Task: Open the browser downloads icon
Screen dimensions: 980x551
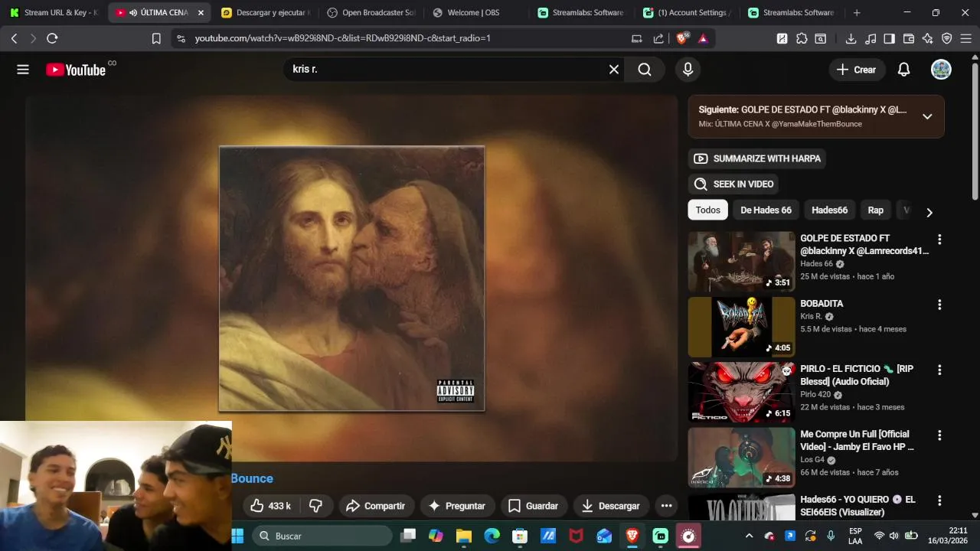Action: pos(851,38)
